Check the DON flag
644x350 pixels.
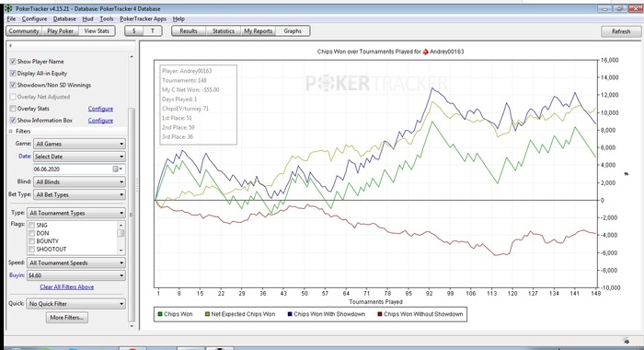point(31,233)
